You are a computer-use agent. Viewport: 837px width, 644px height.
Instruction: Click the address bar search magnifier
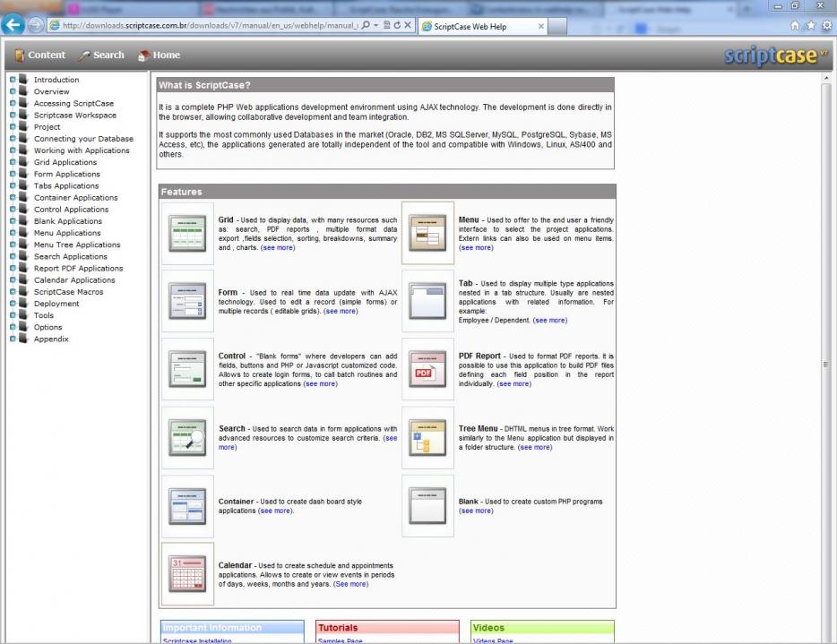pyautogui.click(x=366, y=25)
